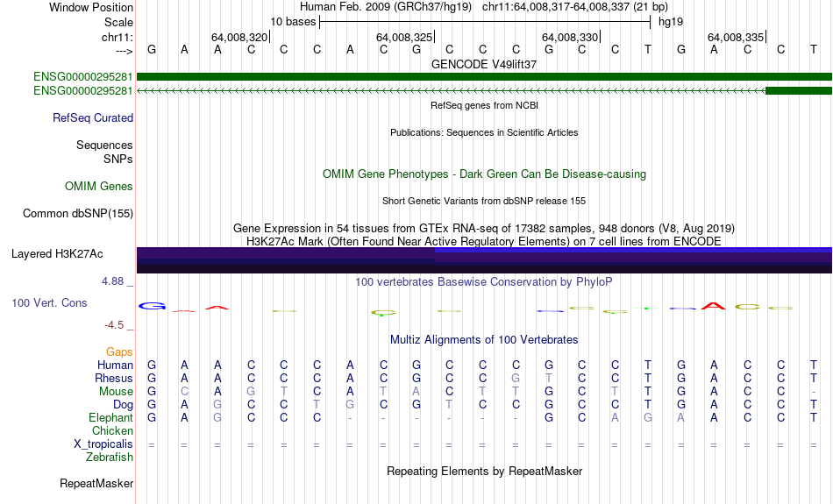Click the Elephant species row label
The image size is (833, 504).
click(110, 418)
